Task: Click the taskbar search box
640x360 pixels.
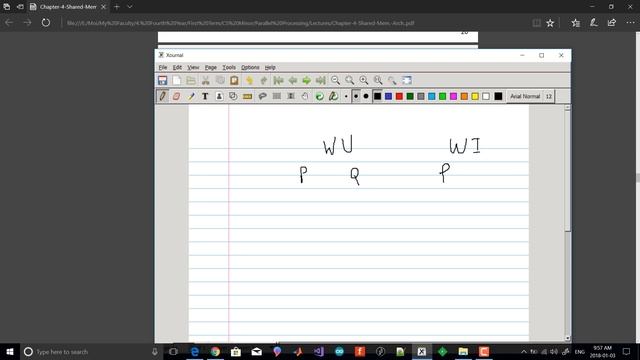Action: pos(92,351)
